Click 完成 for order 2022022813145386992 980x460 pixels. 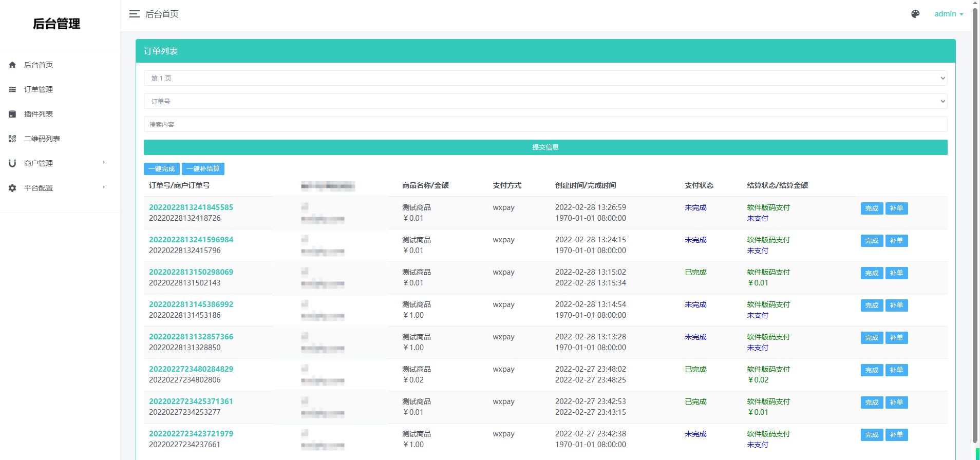872,305
